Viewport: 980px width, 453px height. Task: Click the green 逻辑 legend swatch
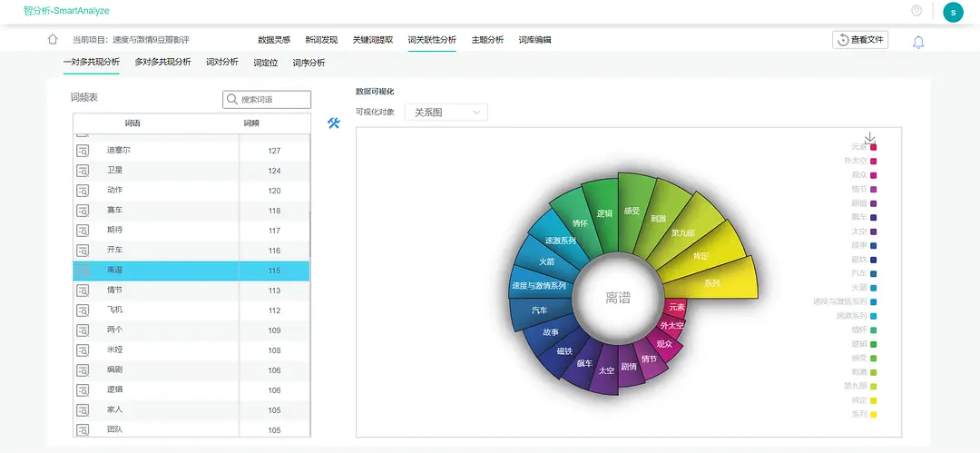873,344
